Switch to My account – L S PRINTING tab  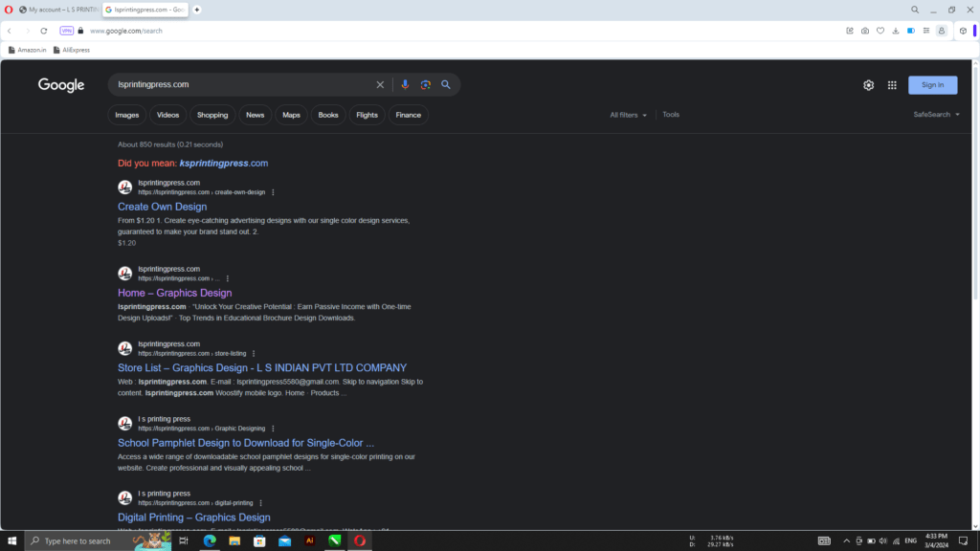coord(58,10)
